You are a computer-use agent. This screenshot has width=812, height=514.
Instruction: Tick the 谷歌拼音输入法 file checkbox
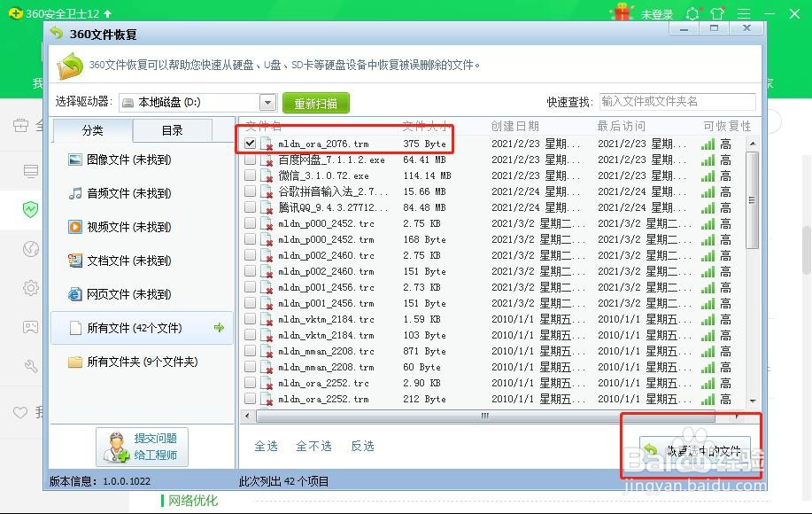[x=250, y=191]
